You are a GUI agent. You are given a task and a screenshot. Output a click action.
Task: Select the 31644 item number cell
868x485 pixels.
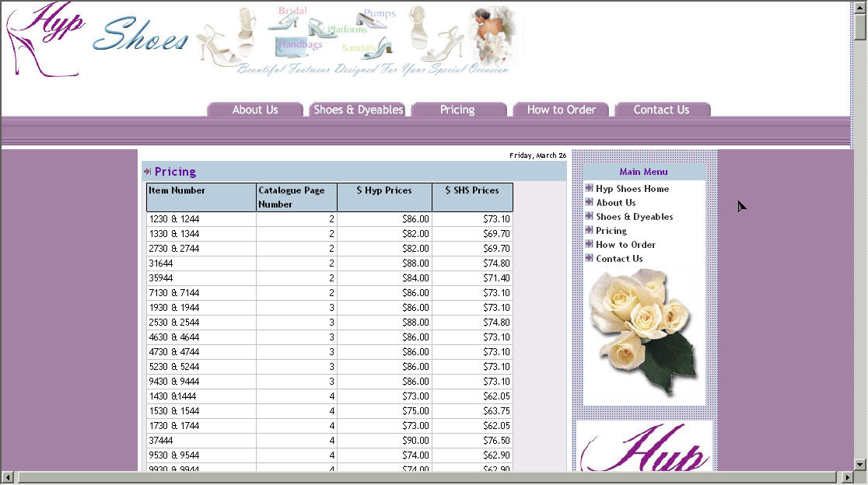pyautogui.click(x=201, y=263)
